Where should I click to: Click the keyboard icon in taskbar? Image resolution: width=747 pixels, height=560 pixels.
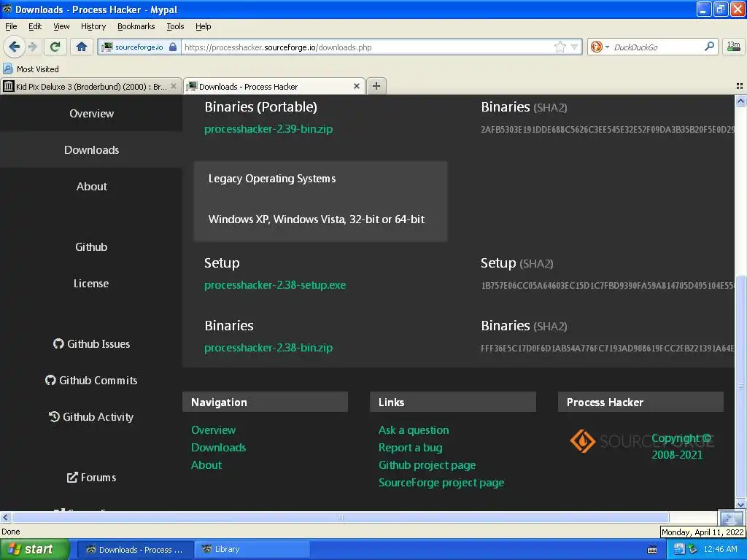pyautogui.click(x=652, y=550)
